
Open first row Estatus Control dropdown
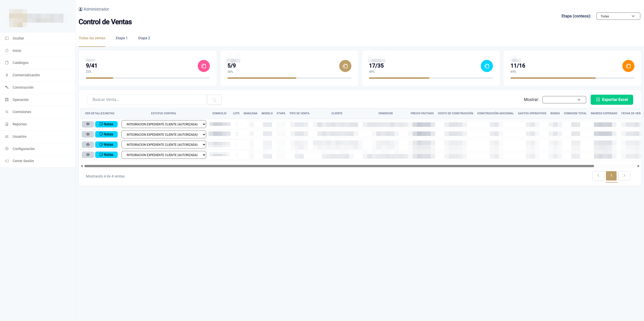coord(164,124)
